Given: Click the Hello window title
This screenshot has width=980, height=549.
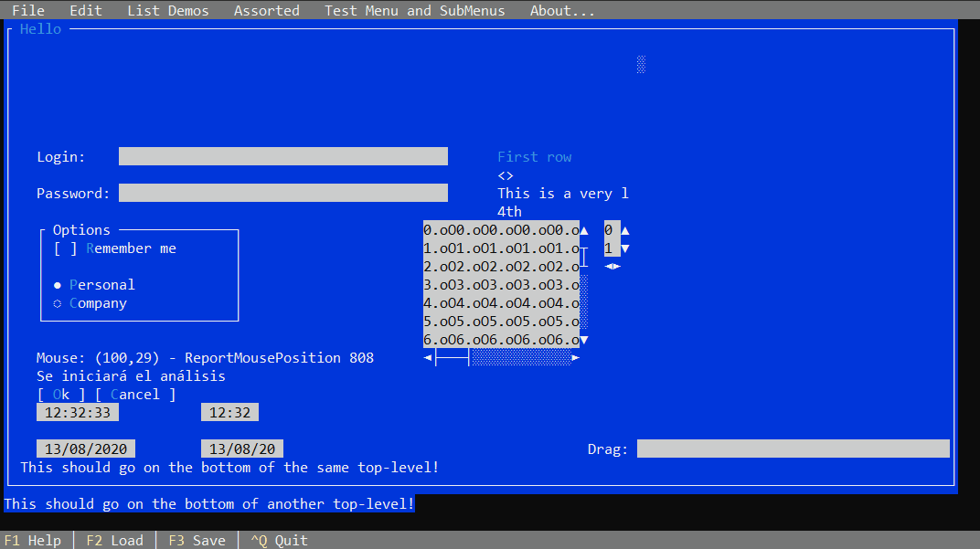Looking at the screenshot, I should (x=40, y=28).
